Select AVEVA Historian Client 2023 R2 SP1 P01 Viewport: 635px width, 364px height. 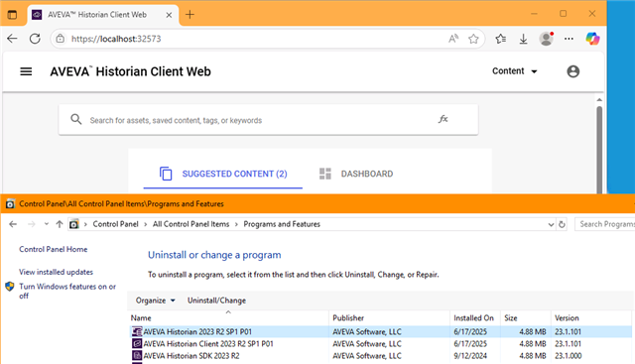tap(208, 344)
